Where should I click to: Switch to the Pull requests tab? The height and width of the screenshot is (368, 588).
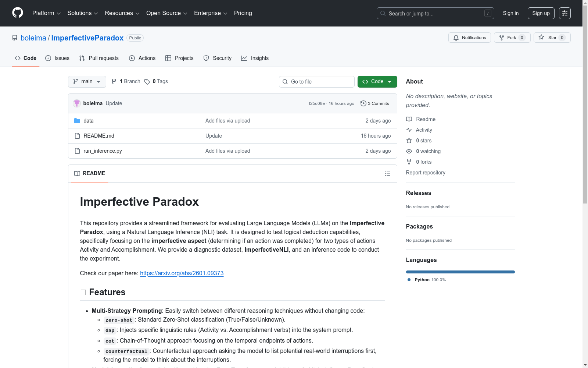[99, 58]
